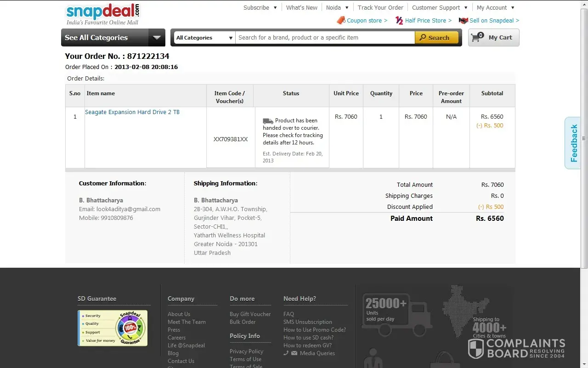This screenshot has height=368, width=588.
Task: Click the page vertical scrollbar
Action: point(584,138)
